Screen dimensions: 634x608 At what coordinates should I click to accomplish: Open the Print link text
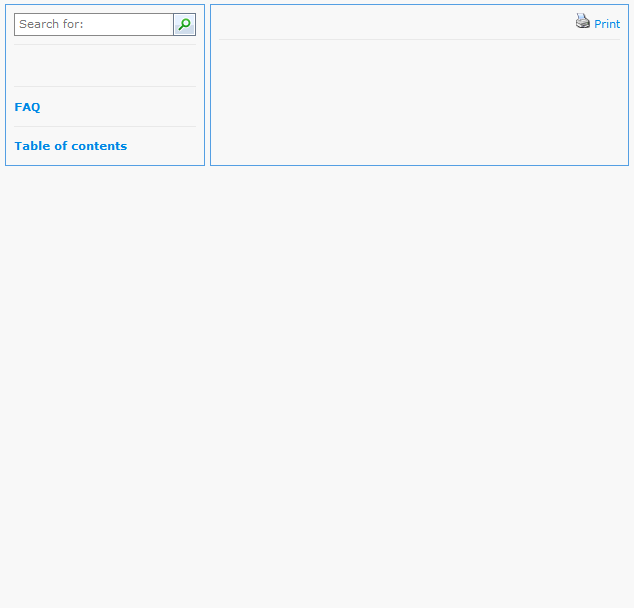[x=607, y=24]
